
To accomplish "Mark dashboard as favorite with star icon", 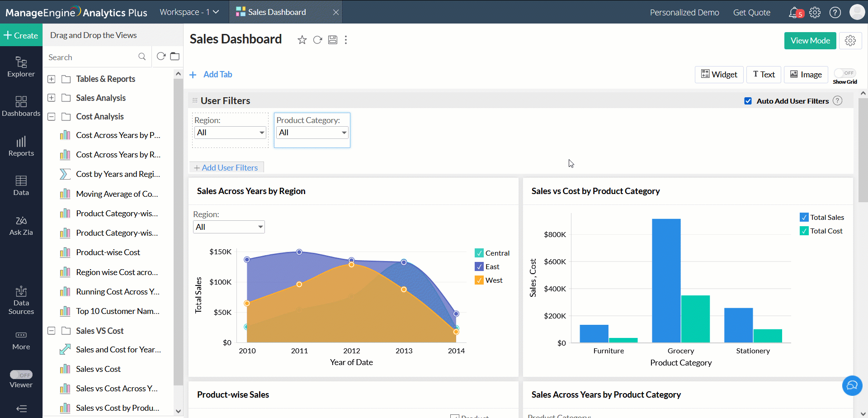I will click(x=302, y=40).
